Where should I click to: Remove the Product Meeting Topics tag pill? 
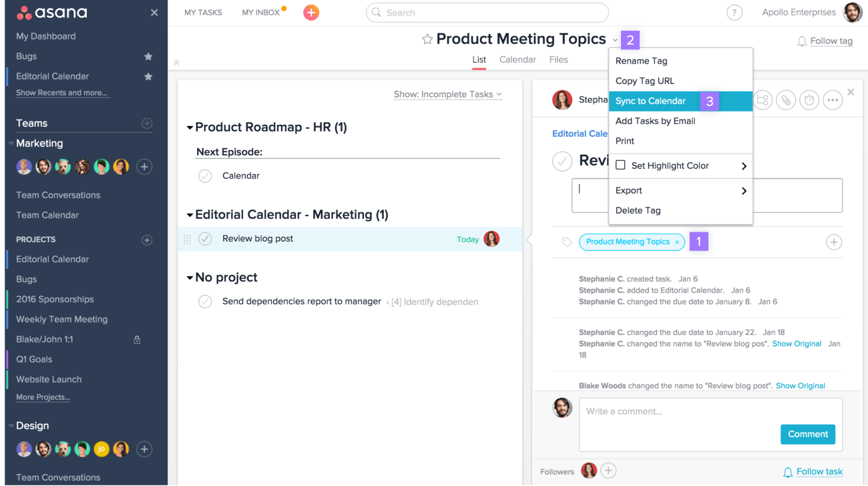click(677, 242)
